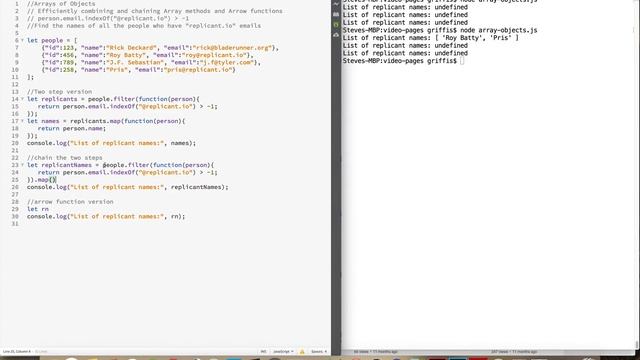The image size is (640, 360).
Task: Click line number 21 in gutter
Action: [15, 151]
